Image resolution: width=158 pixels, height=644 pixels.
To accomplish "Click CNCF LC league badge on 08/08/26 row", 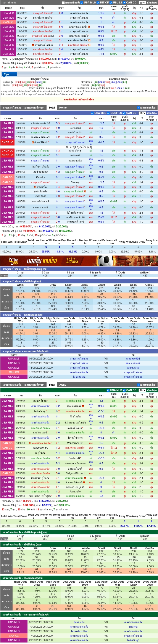I will [x=8, y=150].
